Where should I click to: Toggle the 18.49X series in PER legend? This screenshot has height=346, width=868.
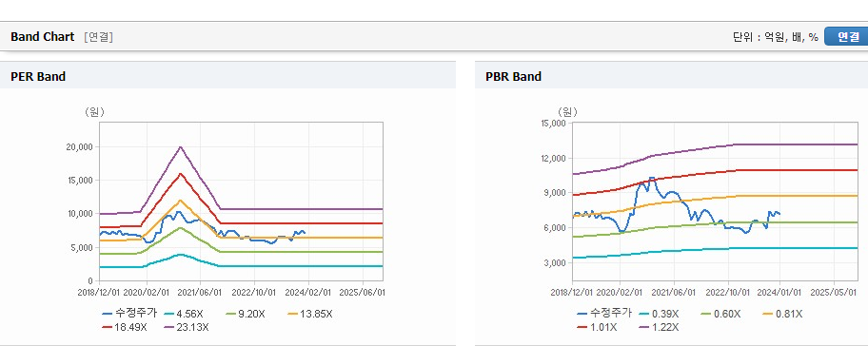point(125,327)
